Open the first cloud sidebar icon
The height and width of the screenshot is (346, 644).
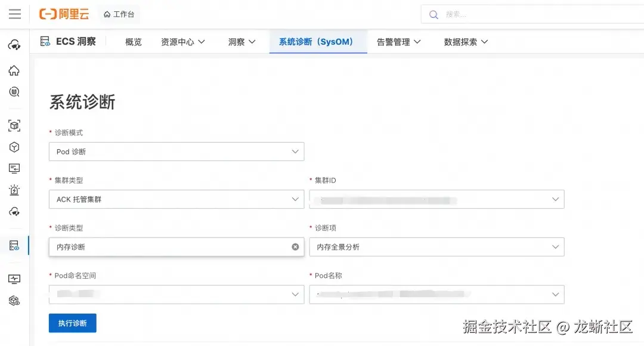[14, 45]
